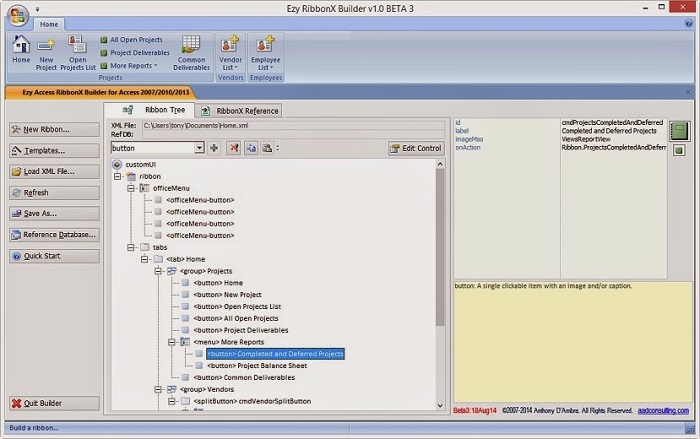Collapse the <menu> More Reports node
This screenshot has width=700, height=439.
[x=171, y=342]
